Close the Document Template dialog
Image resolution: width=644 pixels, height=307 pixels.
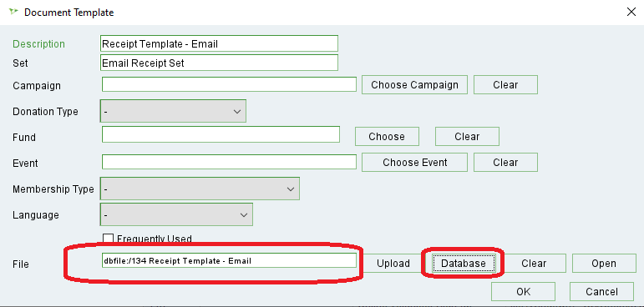pos(631,12)
